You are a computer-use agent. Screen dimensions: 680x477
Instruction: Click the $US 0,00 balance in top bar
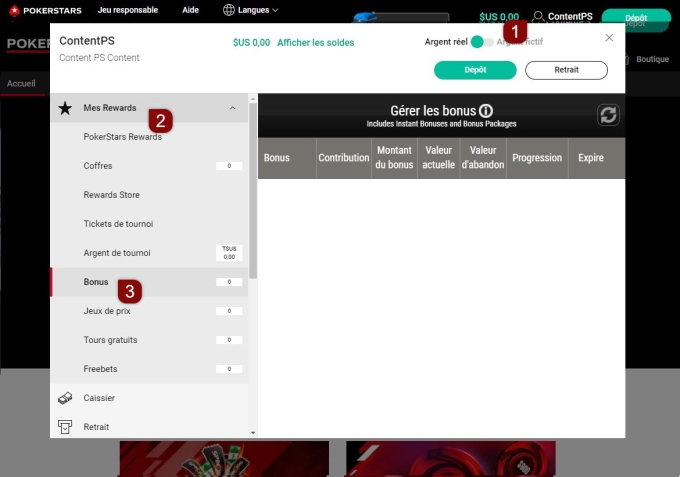click(x=499, y=16)
